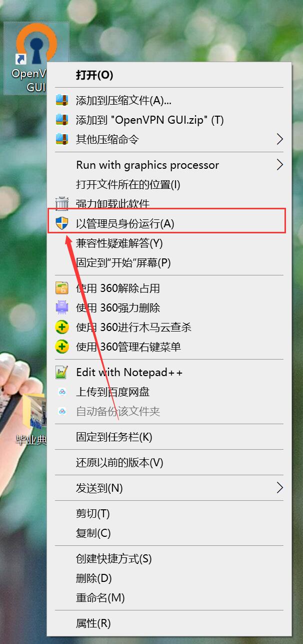Viewport: 303px width, 644px height.
Task: Click the shredder icon for 360强力删除
Action: pos(61,307)
